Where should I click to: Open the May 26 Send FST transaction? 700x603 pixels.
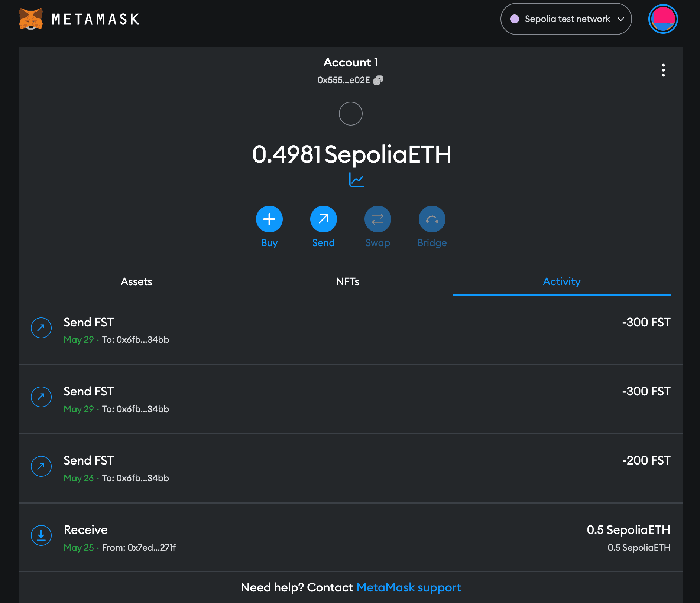(351, 469)
